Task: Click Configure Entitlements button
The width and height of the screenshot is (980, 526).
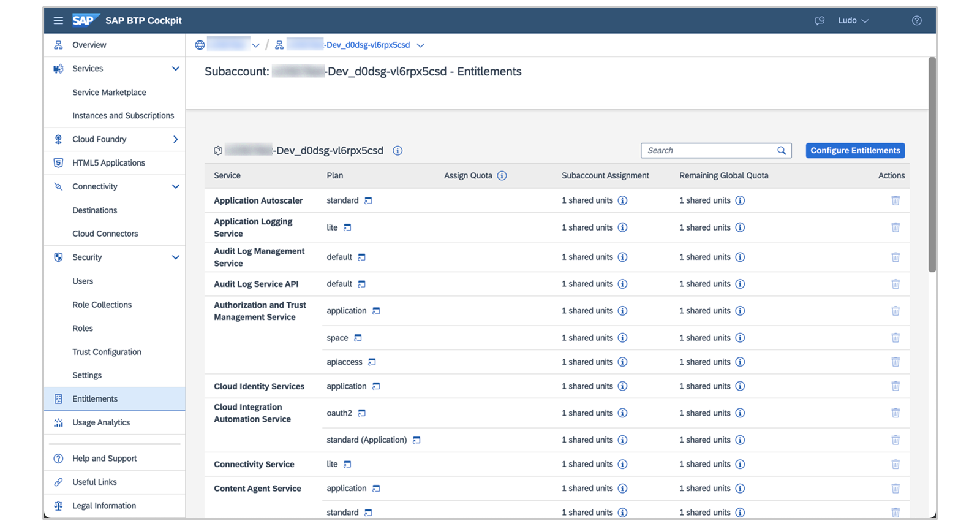Action: [x=855, y=150]
